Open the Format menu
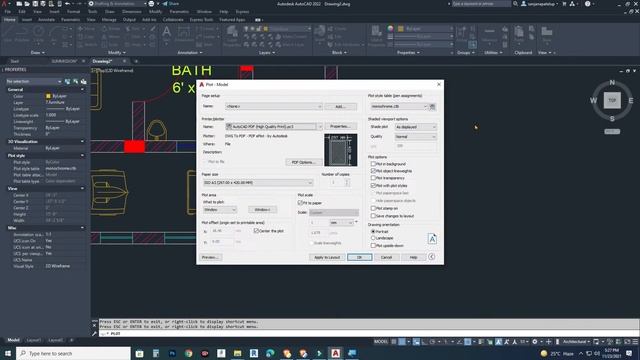The height and width of the screenshot is (360, 640). point(73,12)
